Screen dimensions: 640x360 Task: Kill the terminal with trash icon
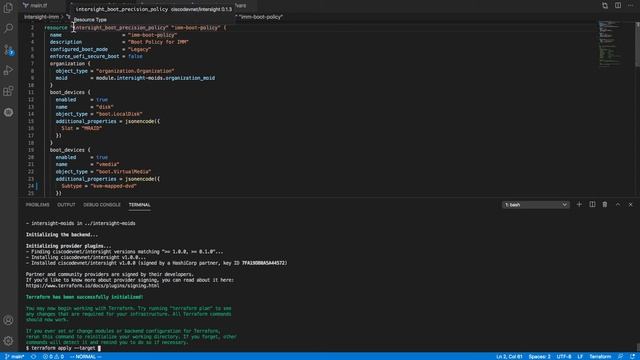click(x=605, y=204)
